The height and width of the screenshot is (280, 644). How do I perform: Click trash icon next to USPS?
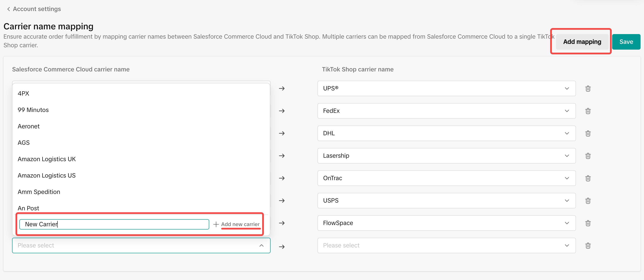pyautogui.click(x=588, y=201)
